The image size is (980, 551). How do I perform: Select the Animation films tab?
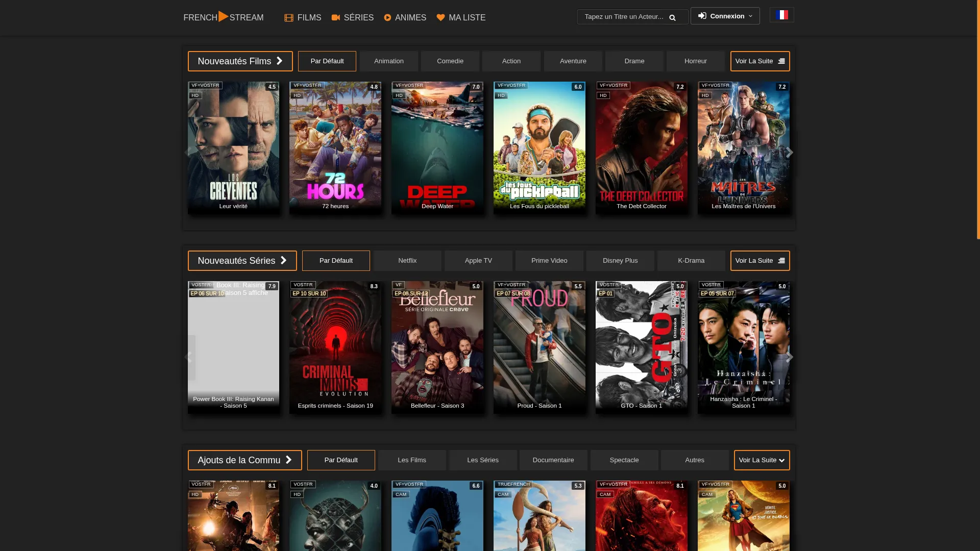[x=389, y=61]
